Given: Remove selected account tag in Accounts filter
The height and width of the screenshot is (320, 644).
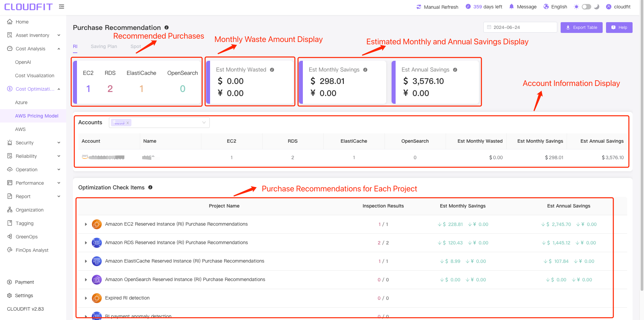Looking at the screenshot, I should coord(128,123).
